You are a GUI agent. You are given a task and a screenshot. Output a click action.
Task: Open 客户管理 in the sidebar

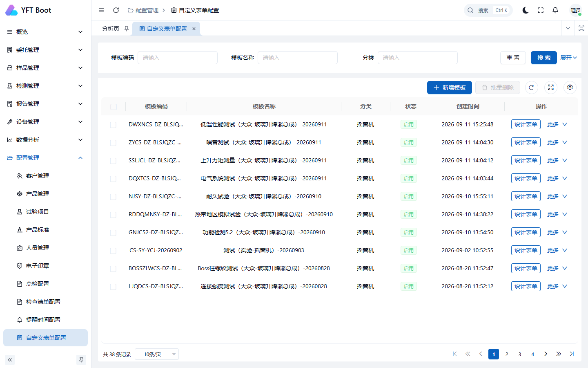click(x=45, y=176)
